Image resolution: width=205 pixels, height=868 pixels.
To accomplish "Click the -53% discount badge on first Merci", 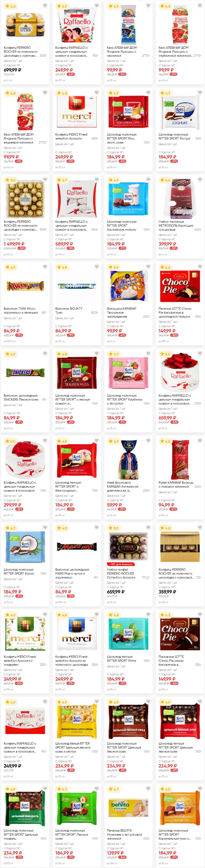I will pyautogui.click(x=70, y=161).
